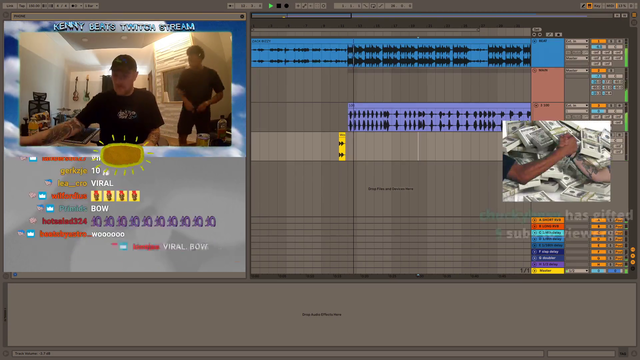Select the A SHORT RVB return track
640x360 pixels.
pyautogui.click(x=548, y=220)
